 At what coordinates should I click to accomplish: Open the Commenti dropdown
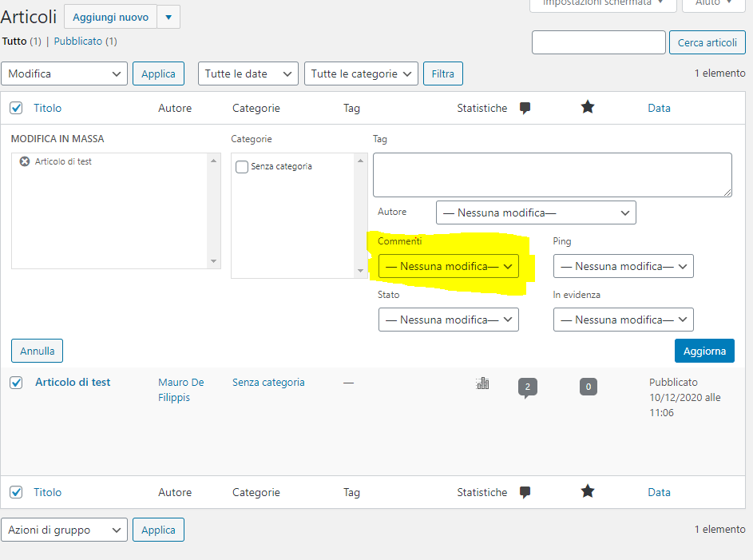point(448,266)
